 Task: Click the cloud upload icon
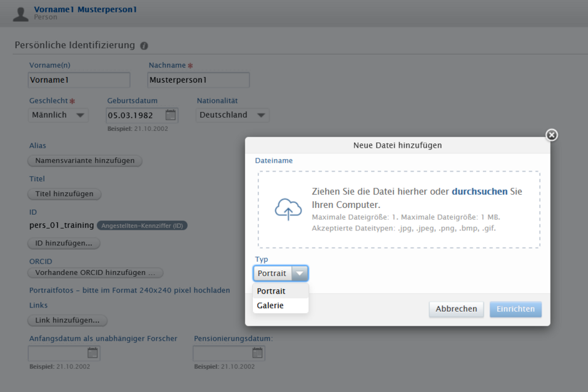[x=288, y=209]
